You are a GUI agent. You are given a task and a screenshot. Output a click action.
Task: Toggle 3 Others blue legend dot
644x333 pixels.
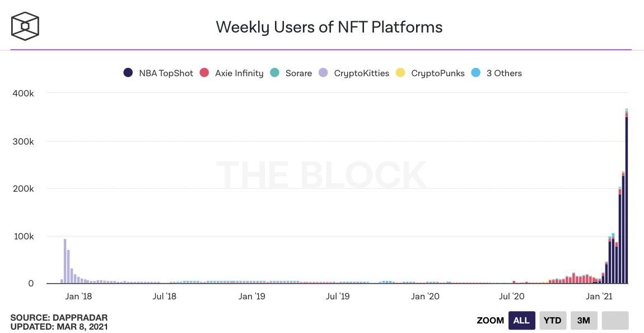pos(476,73)
